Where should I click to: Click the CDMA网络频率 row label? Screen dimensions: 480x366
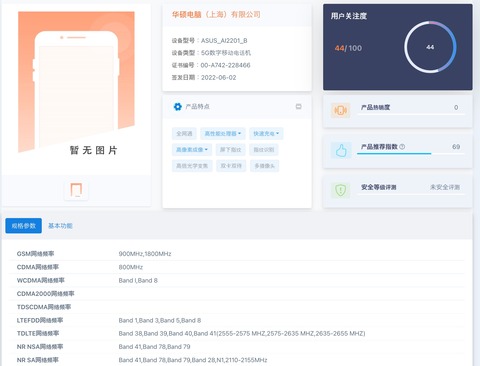38,267
